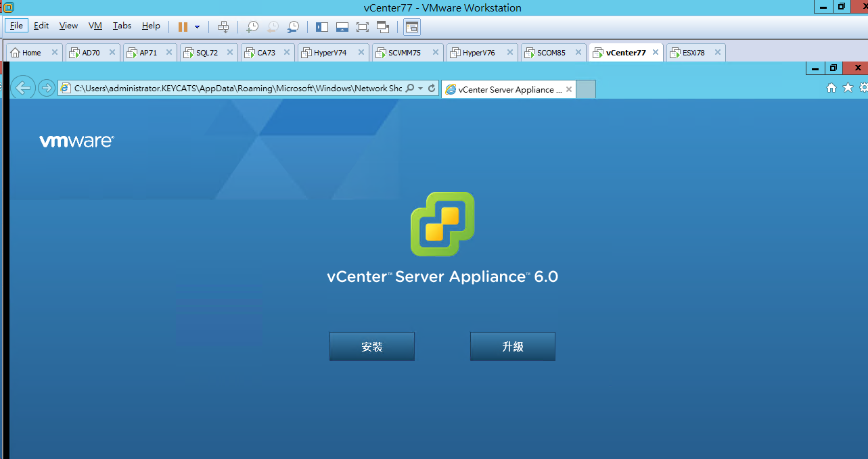Open the browser favorites star
The height and width of the screenshot is (459, 868).
(x=848, y=88)
